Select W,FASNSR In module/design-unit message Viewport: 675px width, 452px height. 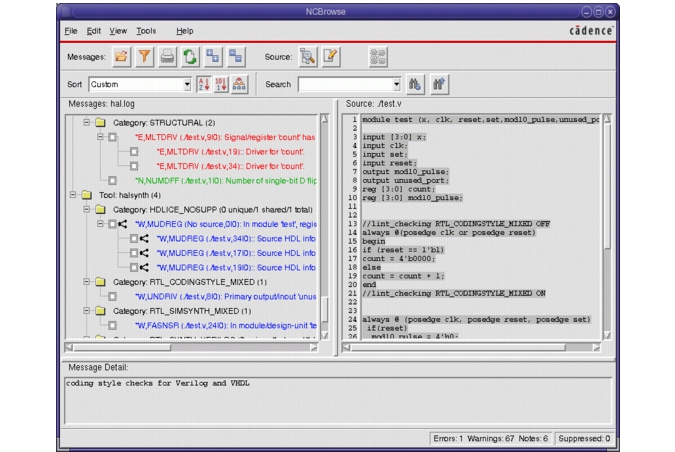coord(226,325)
